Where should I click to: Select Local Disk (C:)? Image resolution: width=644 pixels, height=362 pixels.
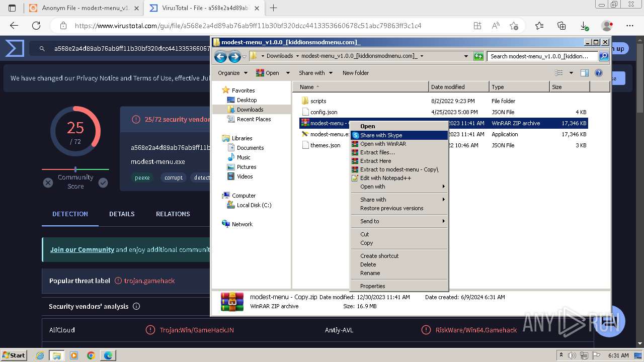click(250, 205)
